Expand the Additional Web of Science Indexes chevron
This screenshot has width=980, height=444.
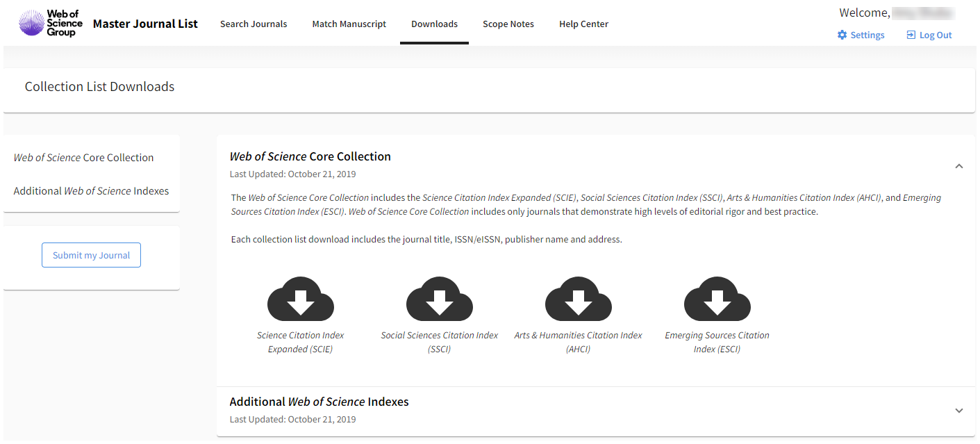click(958, 411)
